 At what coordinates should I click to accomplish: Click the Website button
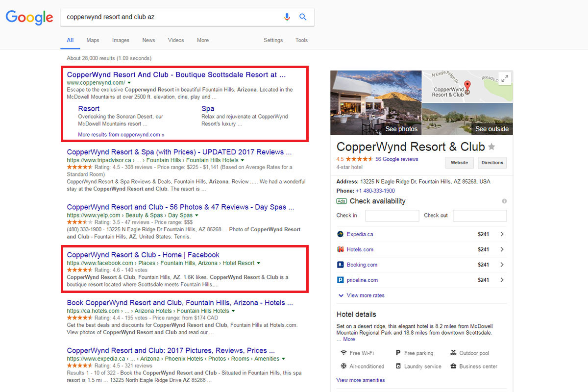tap(460, 163)
